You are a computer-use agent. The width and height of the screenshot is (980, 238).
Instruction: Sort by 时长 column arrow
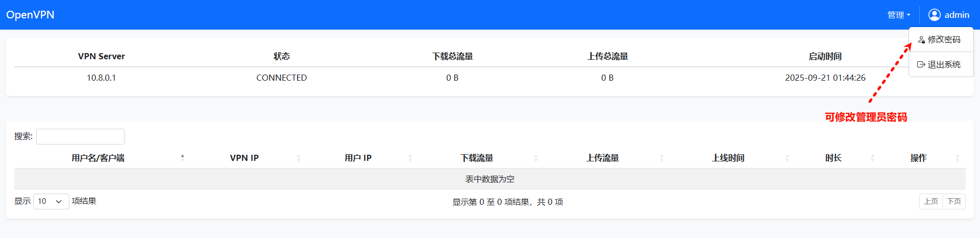[872, 158]
